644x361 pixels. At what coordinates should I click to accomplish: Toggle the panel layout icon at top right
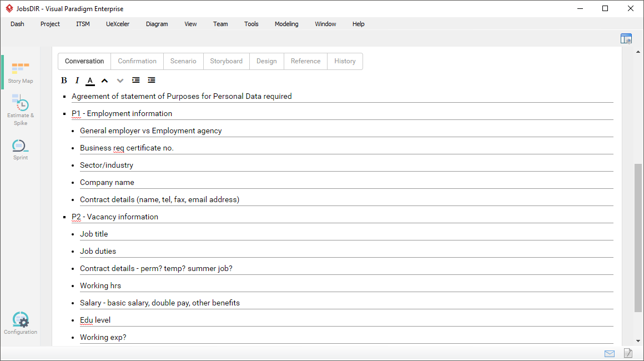pos(626,39)
